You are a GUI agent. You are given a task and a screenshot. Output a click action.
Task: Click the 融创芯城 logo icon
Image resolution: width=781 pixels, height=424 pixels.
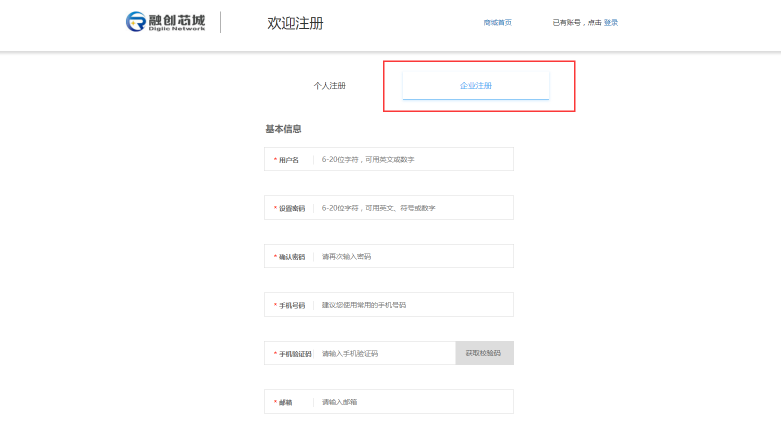(136, 22)
